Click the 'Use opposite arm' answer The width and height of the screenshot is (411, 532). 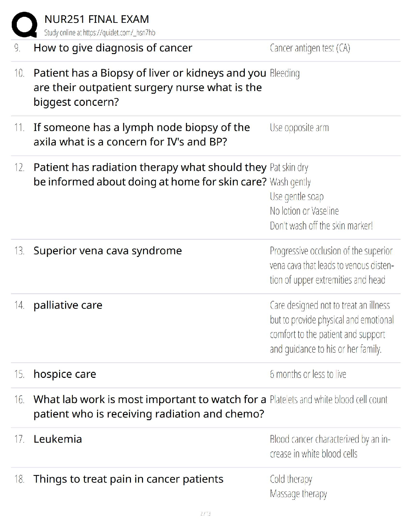pos(299,128)
